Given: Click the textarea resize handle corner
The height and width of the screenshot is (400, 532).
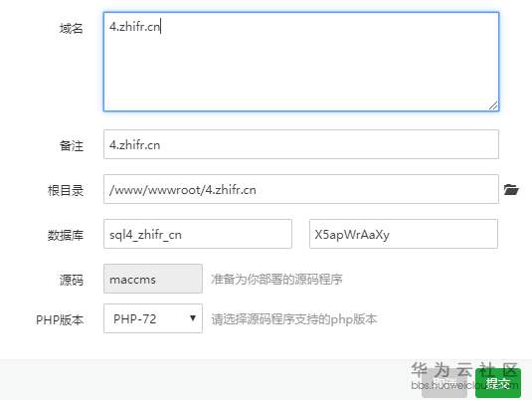Looking at the screenshot, I should [493, 105].
